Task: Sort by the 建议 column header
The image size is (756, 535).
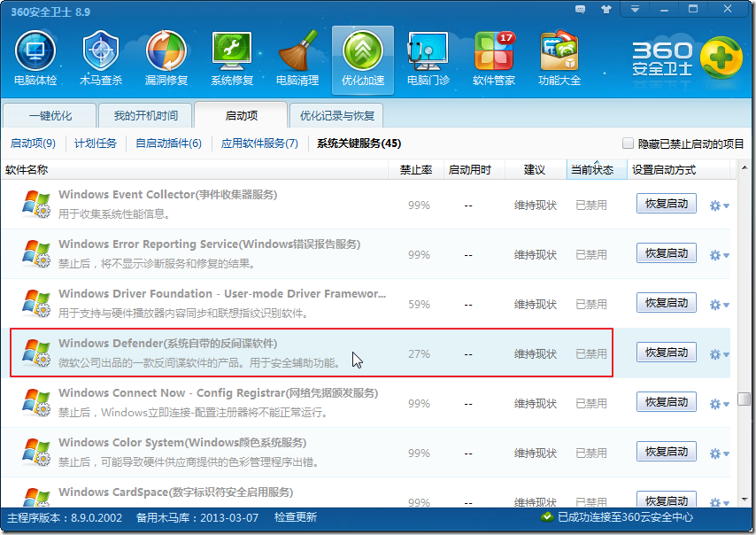Action: (x=536, y=170)
